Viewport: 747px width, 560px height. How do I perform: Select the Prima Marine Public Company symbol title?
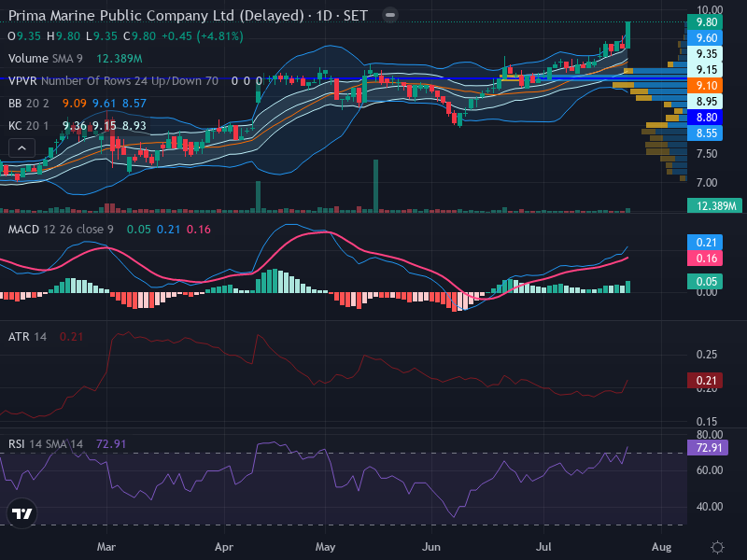click(188, 15)
